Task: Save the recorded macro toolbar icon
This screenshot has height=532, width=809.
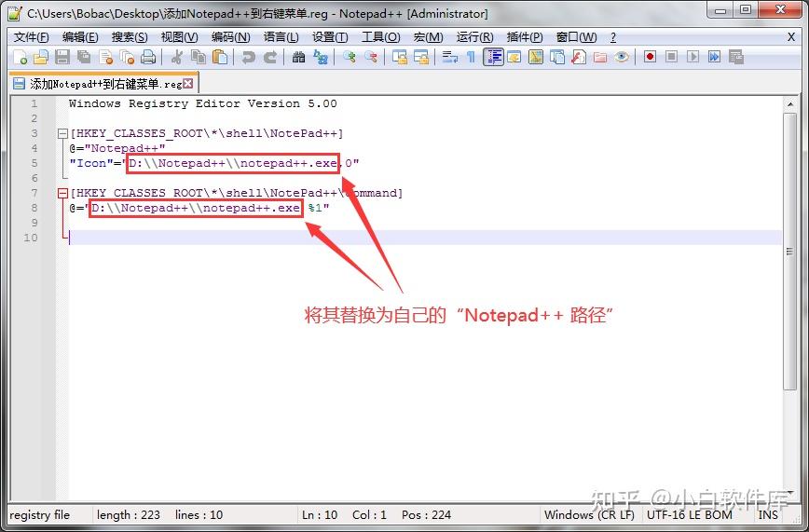Action: click(x=736, y=57)
